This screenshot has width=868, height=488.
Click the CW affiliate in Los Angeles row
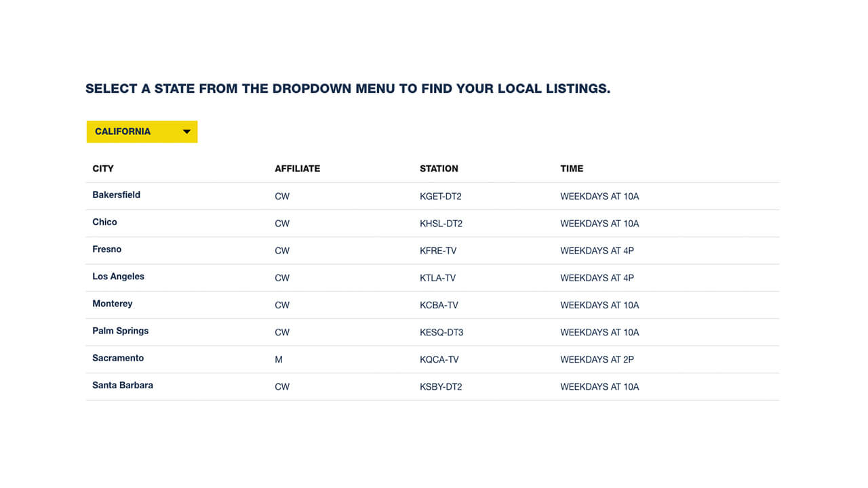pos(282,278)
